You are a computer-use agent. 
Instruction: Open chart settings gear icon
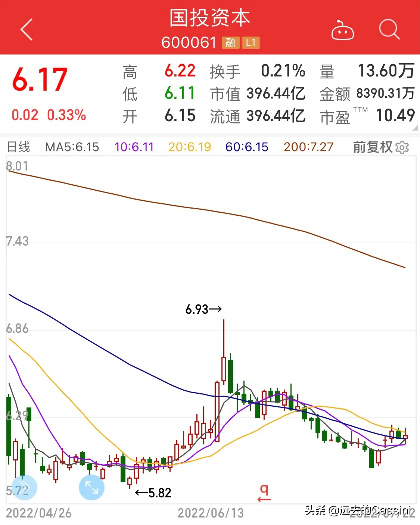402,147
